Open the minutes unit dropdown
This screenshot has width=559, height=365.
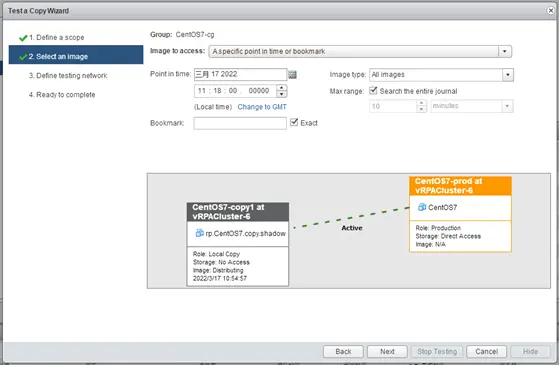(507, 106)
